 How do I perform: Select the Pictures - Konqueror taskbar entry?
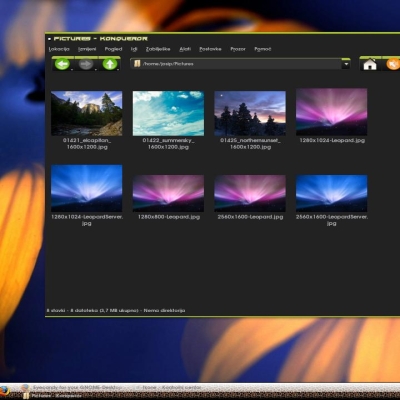click(x=53, y=396)
